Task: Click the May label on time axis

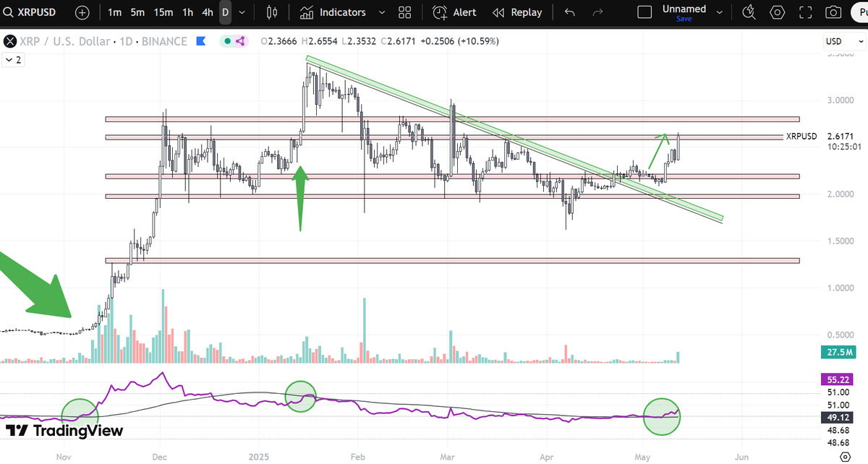Action: coord(643,457)
